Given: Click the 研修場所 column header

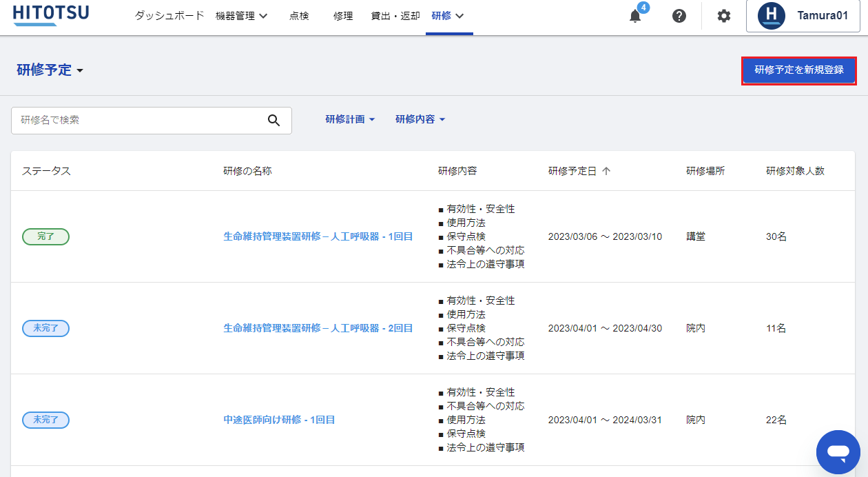Looking at the screenshot, I should coord(705,171).
